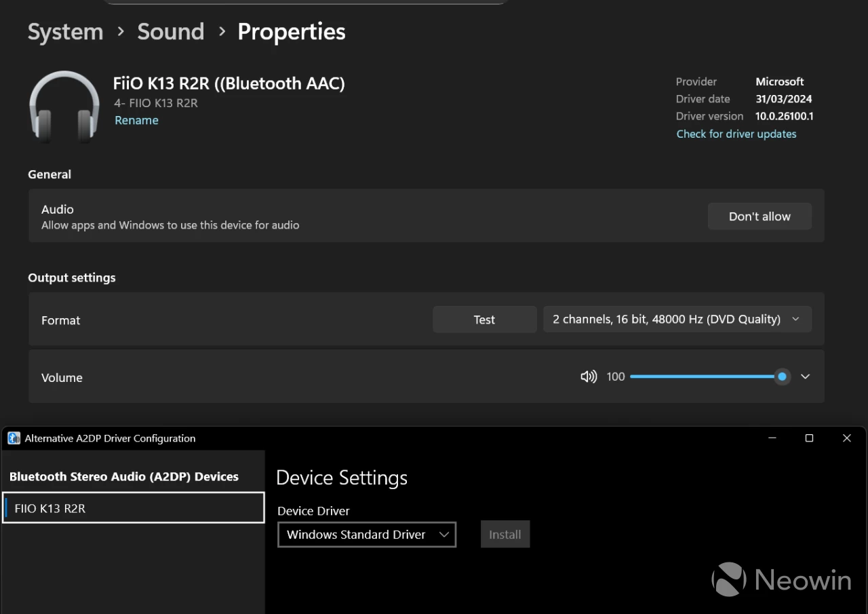
Task: Test the output format
Action: (484, 320)
